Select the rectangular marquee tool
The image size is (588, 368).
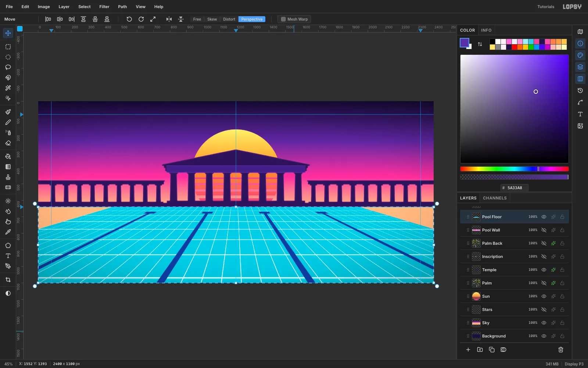(x=8, y=47)
